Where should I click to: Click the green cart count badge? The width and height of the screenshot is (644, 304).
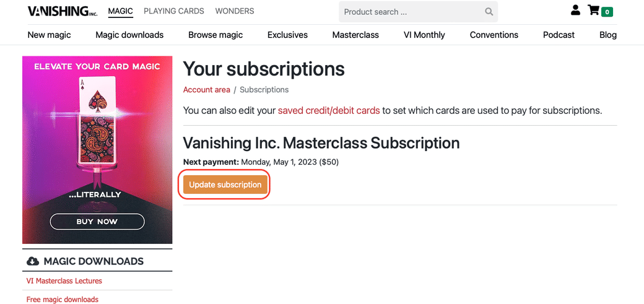click(607, 12)
